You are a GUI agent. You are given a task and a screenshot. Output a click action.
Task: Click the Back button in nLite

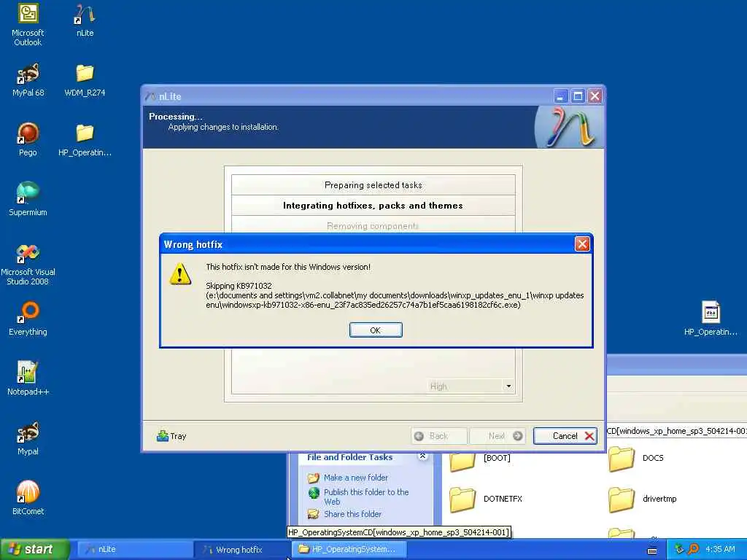[438, 436]
